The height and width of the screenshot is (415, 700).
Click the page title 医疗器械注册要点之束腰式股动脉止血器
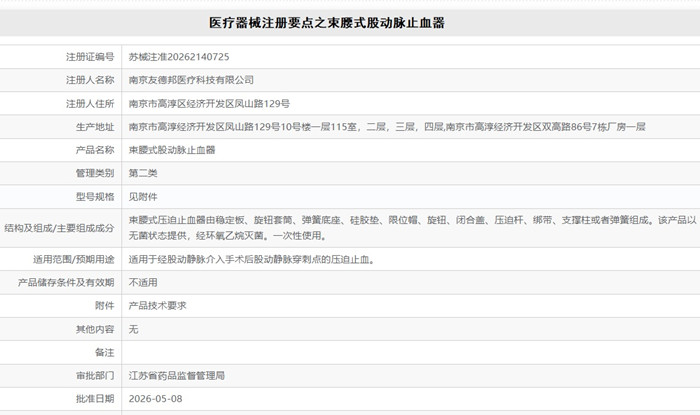tap(327, 23)
